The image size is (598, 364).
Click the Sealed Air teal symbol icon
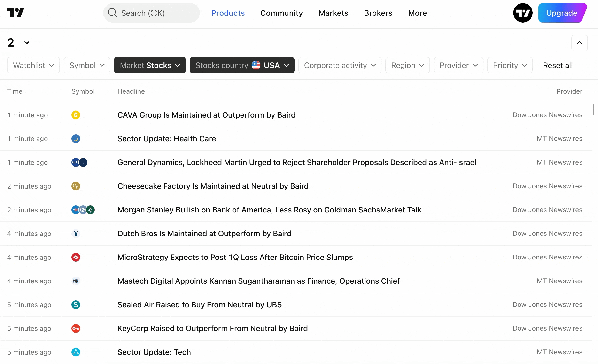(x=76, y=305)
